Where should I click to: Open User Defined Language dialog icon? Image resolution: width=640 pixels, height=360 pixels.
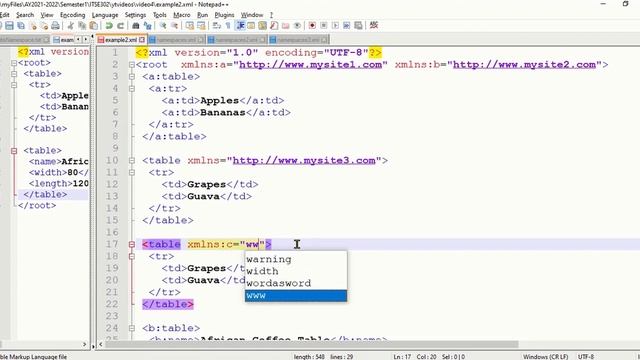[251, 26]
